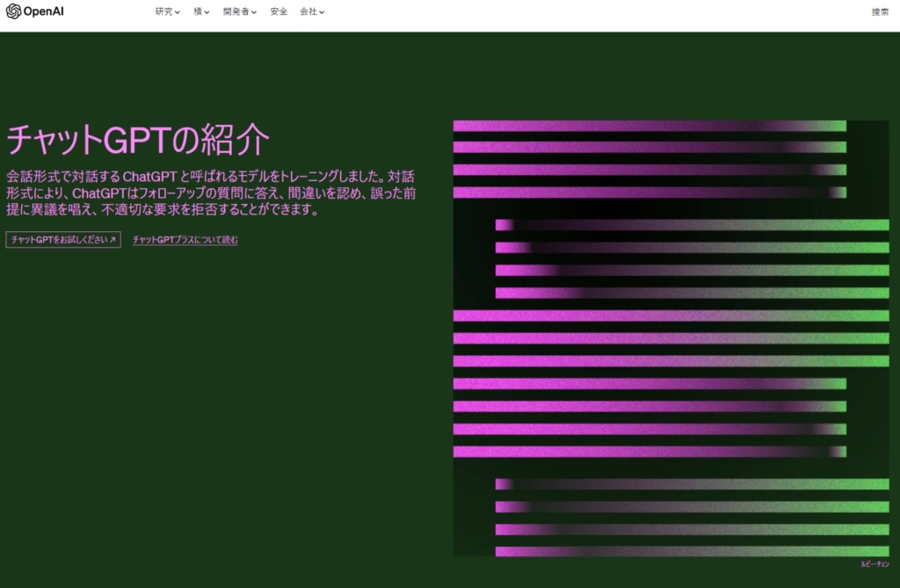
Task: Click the OpenAI wordmark text
Action: (45, 11)
